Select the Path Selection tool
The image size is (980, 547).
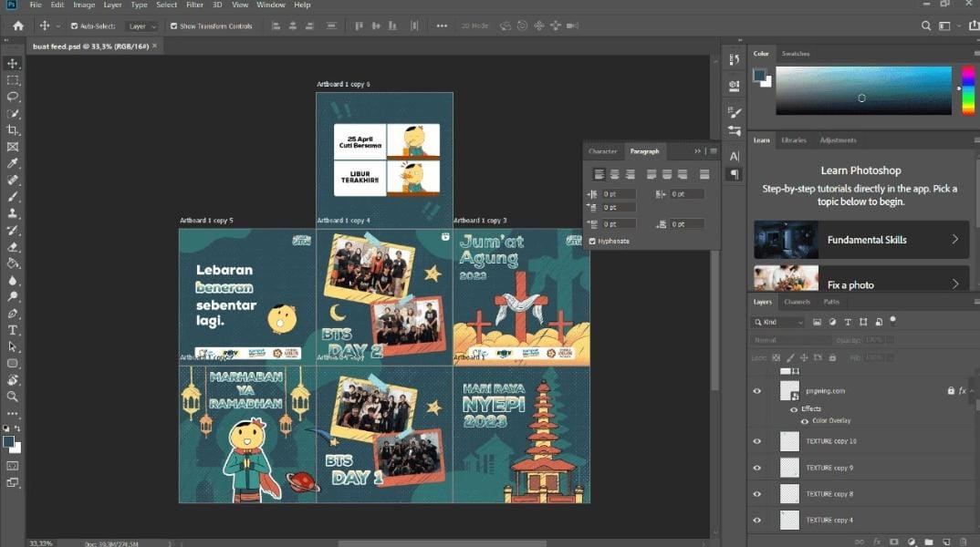click(x=13, y=346)
